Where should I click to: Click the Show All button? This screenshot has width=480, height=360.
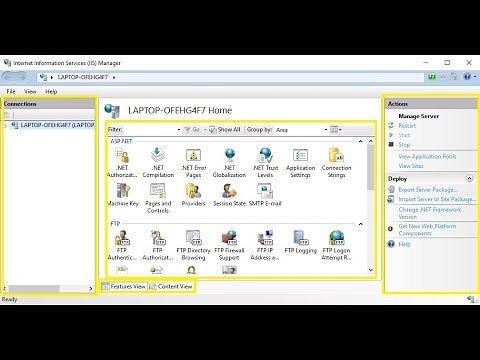pos(225,130)
